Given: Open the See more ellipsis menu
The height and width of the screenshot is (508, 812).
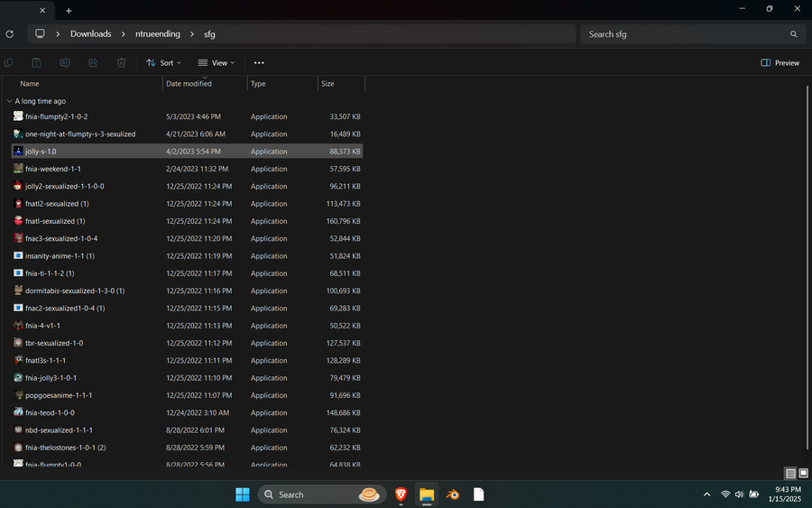Looking at the screenshot, I should (259, 62).
